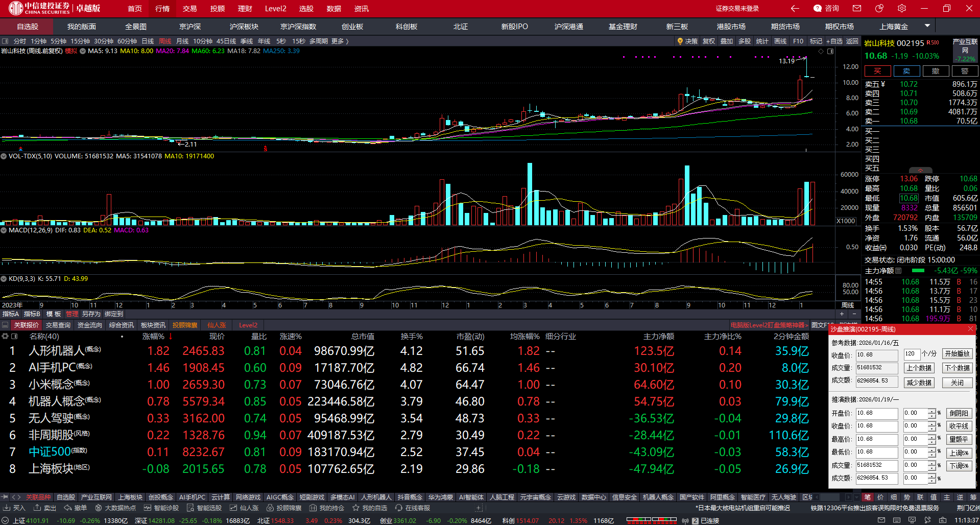Screen dimensions: 980x525
Task: Switch to the 资金流向 tab
Action: [x=89, y=325]
